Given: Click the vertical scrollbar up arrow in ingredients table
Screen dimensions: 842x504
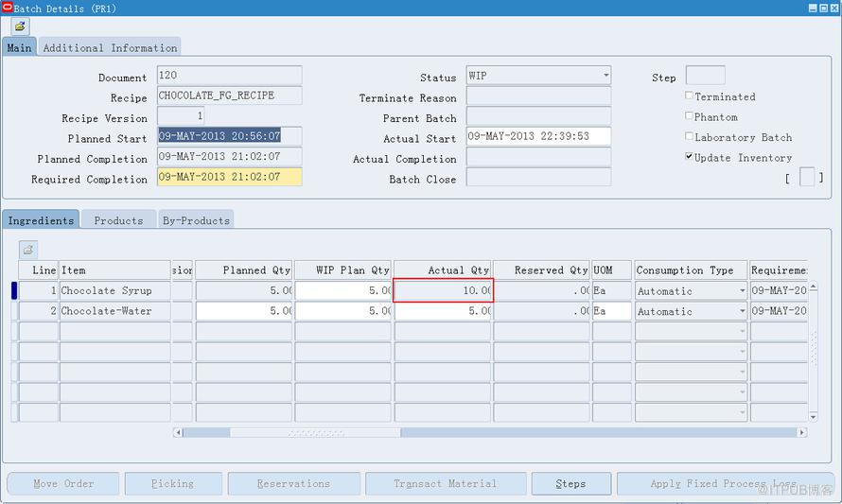Looking at the screenshot, I should coord(813,287).
